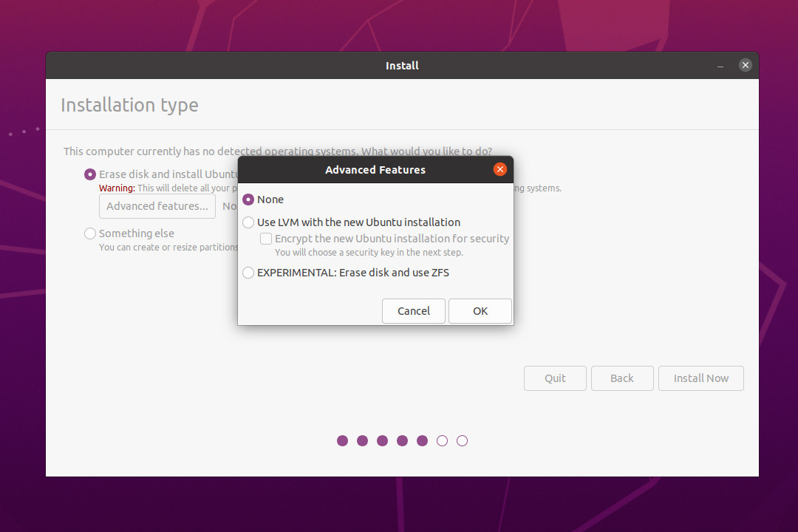
Task: Close the Advanced Features dialog with orange X
Action: pos(499,169)
